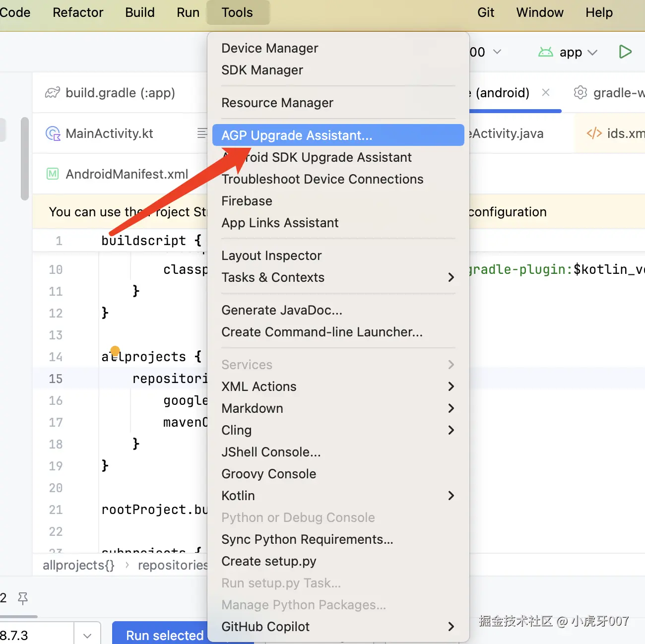Image resolution: width=645 pixels, height=644 pixels.
Task: Open the Help menu
Action: tap(599, 12)
